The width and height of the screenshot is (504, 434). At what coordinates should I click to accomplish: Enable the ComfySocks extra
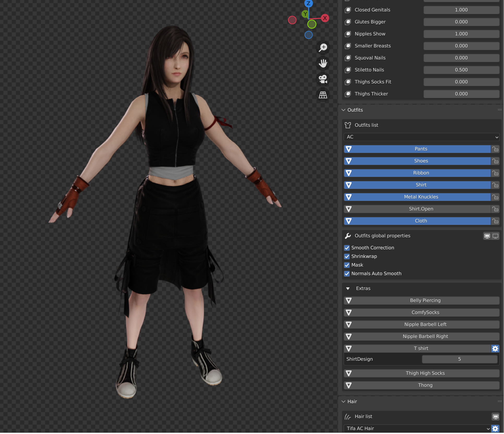click(x=422, y=313)
